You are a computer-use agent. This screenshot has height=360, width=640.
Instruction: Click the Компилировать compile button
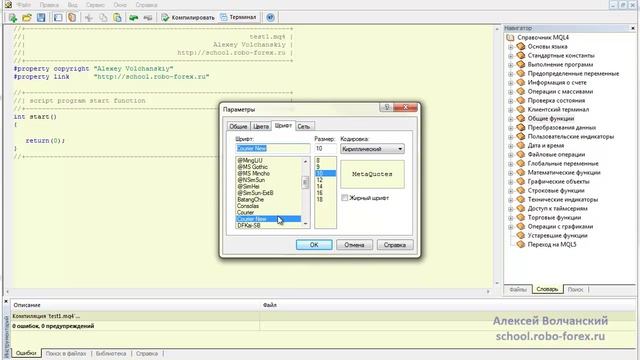[x=188, y=18]
